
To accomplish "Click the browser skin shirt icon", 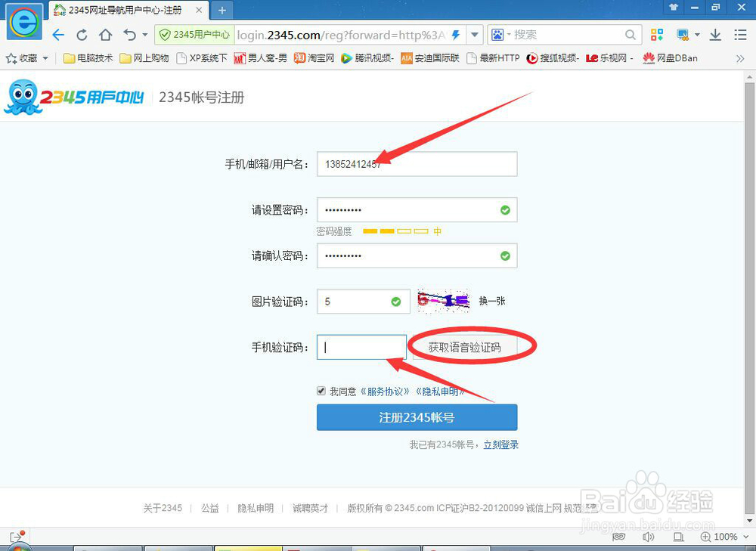I will pyautogui.click(x=674, y=7).
